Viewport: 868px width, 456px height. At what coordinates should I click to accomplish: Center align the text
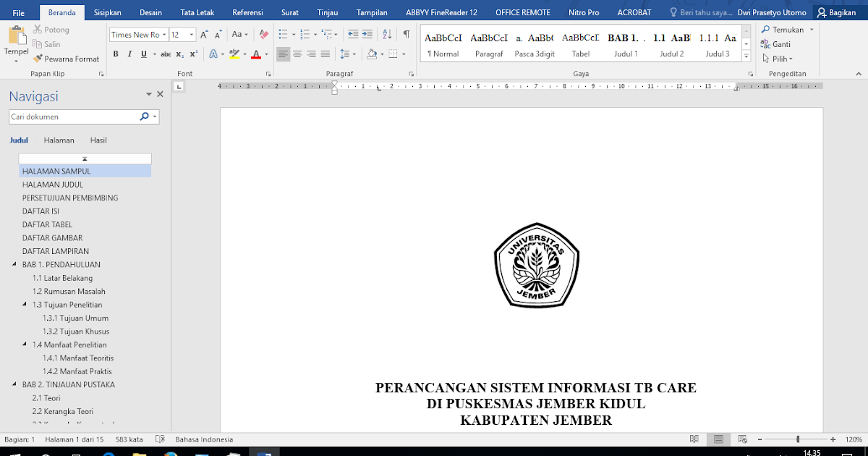tap(297, 54)
